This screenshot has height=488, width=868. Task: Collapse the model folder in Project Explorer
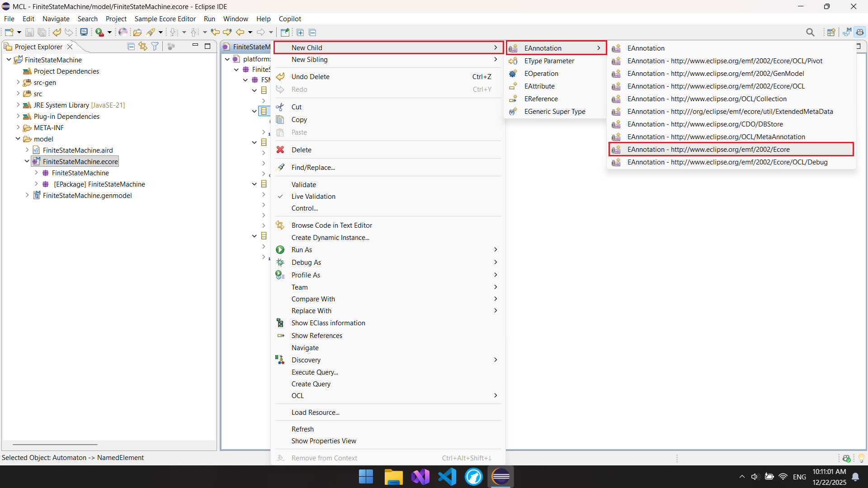(18, 139)
